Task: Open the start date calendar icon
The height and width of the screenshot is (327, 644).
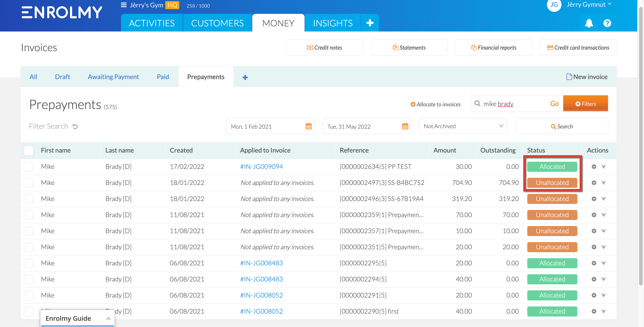Action: click(309, 126)
